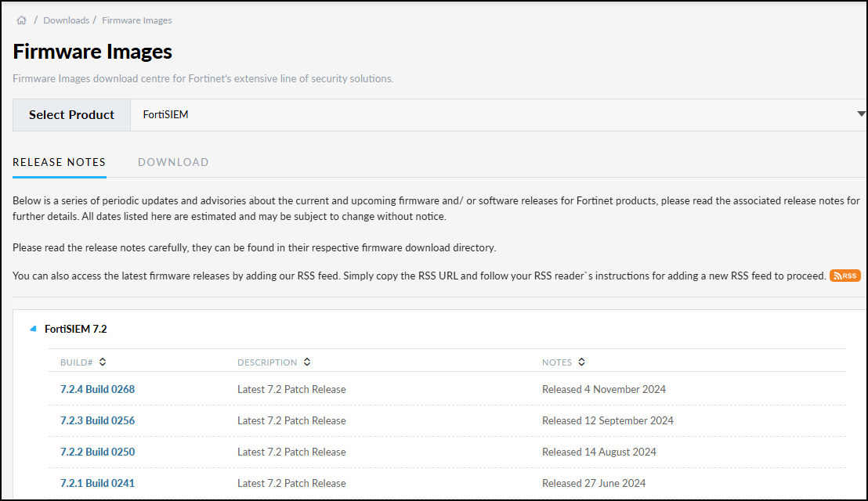The width and height of the screenshot is (868, 501).
Task: Click the Downloads breadcrumb link
Action: 66,20
